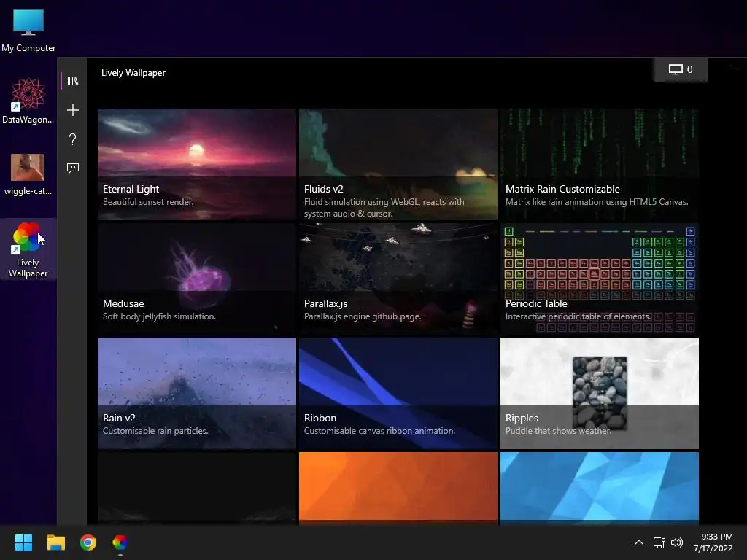
Task: Choose the Matrix Rain Customizable wallpaper
Action: tap(600, 164)
